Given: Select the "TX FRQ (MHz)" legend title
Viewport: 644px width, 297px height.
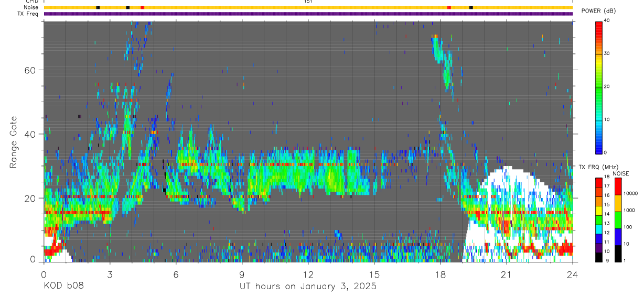Looking at the screenshot, I should click(599, 167).
